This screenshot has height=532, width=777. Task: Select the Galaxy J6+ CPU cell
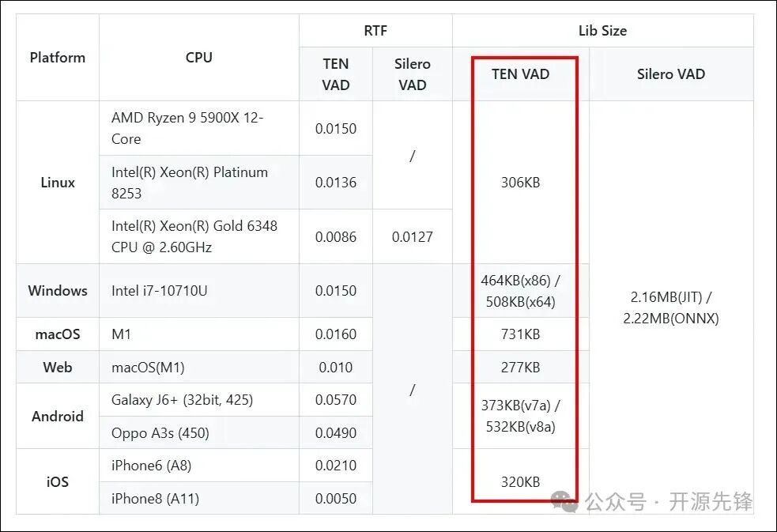click(183, 400)
